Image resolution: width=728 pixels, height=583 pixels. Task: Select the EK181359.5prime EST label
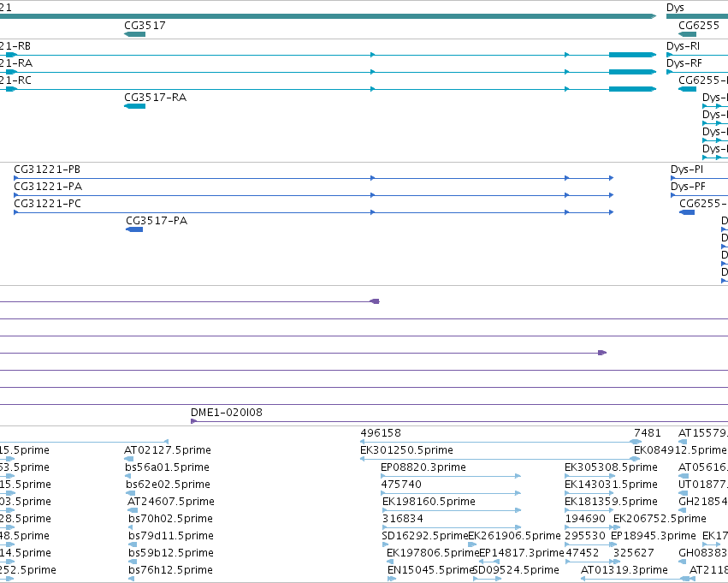tap(611, 502)
